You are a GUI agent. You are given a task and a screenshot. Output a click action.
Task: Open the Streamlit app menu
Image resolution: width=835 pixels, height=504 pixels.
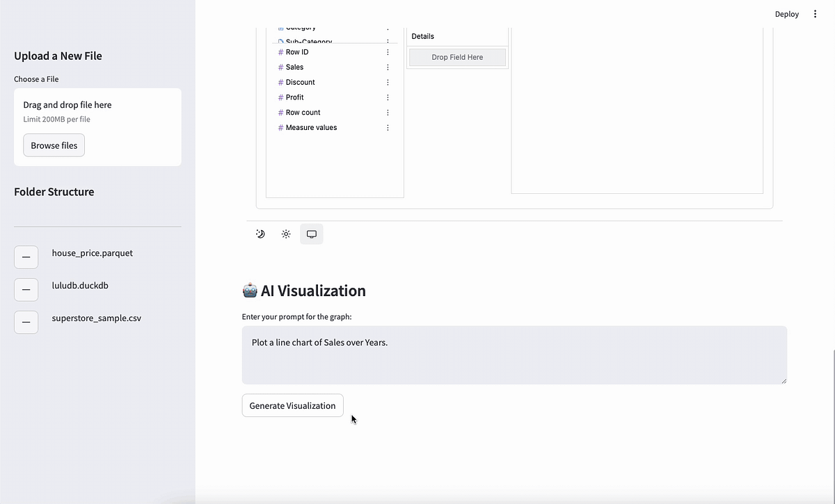point(815,13)
